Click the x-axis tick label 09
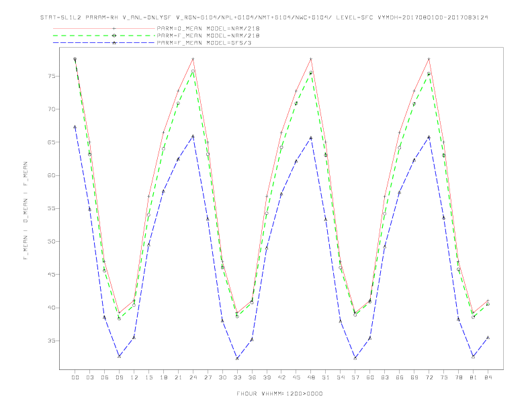 [119, 377]
